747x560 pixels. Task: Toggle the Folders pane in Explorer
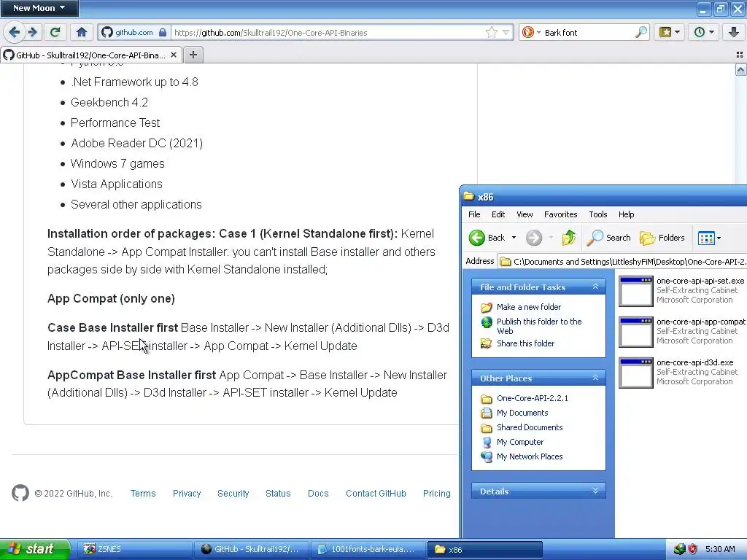(x=662, y=238)
